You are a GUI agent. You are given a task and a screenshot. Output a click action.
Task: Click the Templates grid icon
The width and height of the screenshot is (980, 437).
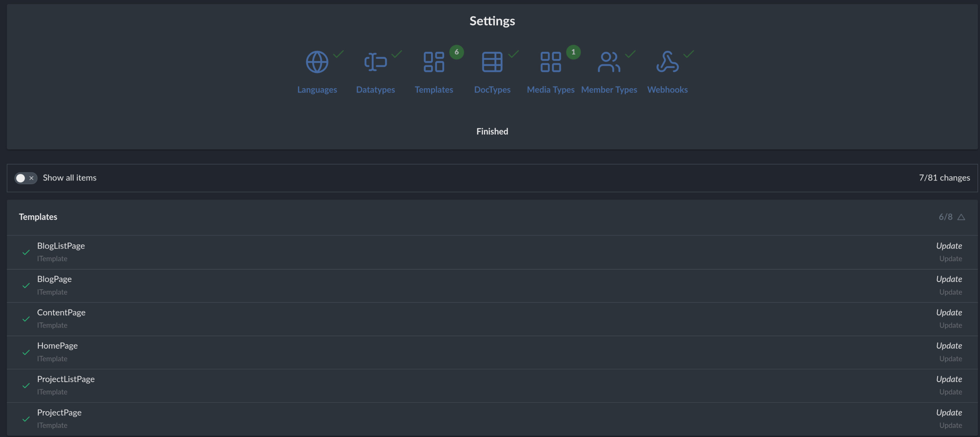[x=434, y=62]
